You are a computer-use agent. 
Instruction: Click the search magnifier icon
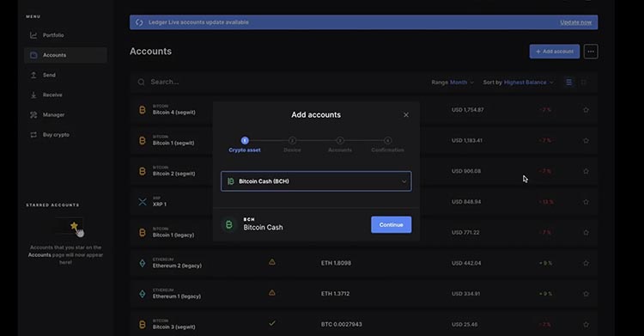click(142, 82)
